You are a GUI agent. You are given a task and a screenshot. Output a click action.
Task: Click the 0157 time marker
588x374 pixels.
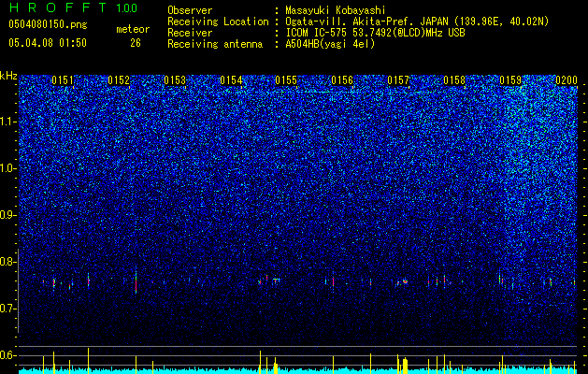pos(398,80)
